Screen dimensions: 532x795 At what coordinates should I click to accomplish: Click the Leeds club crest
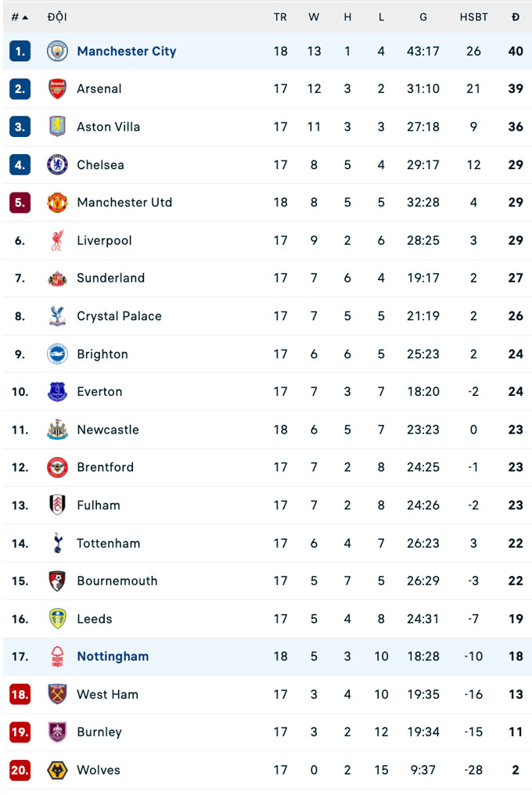(x=57, y=619)
